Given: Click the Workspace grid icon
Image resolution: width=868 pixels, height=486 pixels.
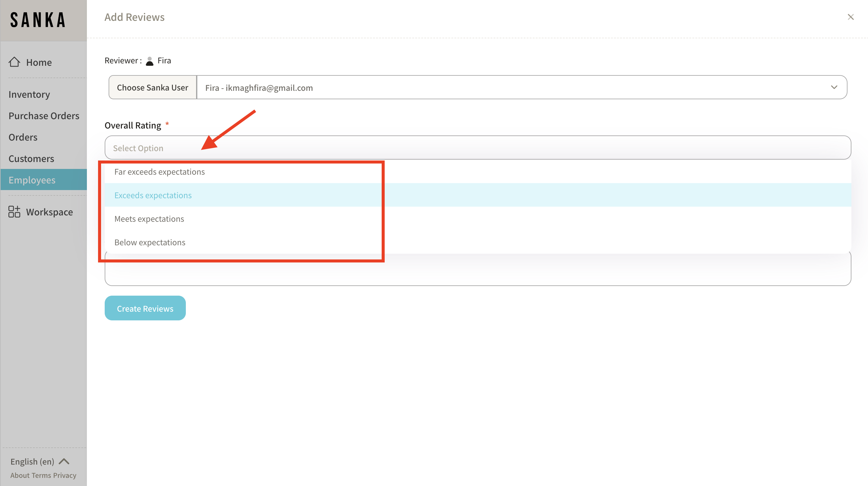Looking at the screenshot, I should tap(14, 212).
